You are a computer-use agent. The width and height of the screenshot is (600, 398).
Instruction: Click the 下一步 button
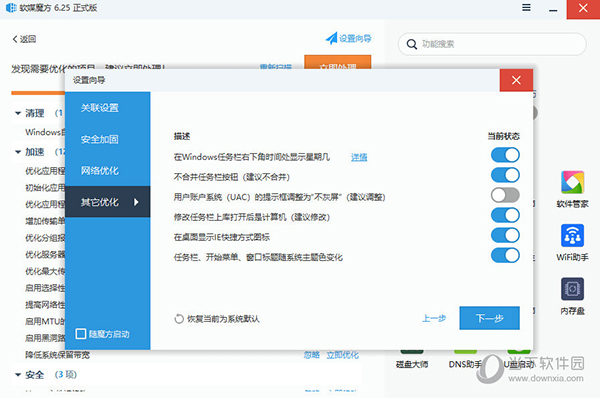(489, 318)
